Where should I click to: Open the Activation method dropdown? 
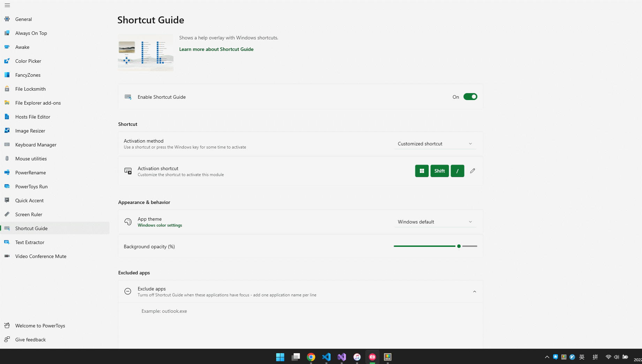point(435,143)
